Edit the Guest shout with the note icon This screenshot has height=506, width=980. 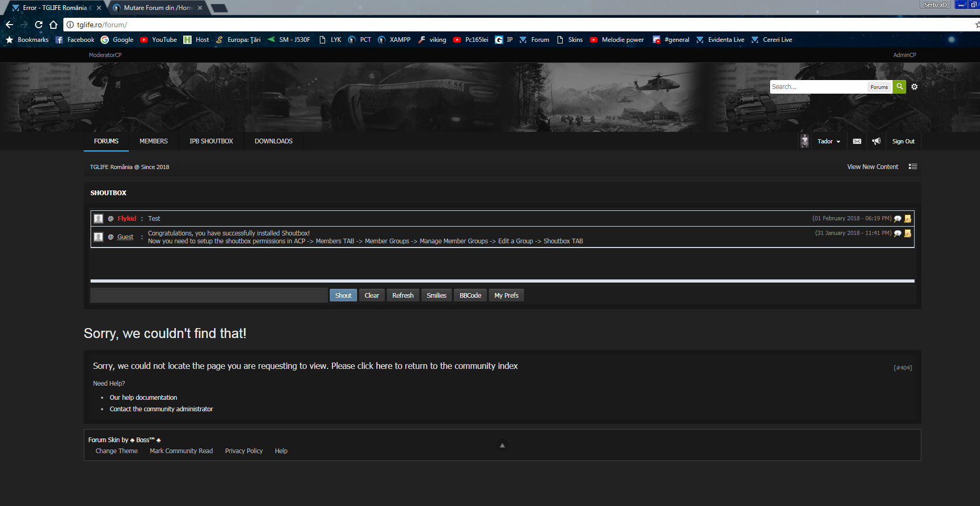click(908, 233)
